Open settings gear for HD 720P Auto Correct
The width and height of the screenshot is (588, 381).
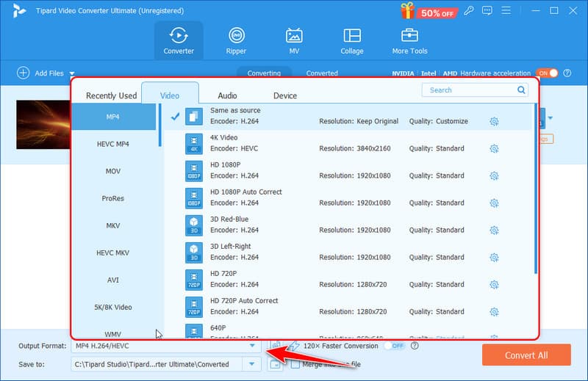(x=494, y=312)
